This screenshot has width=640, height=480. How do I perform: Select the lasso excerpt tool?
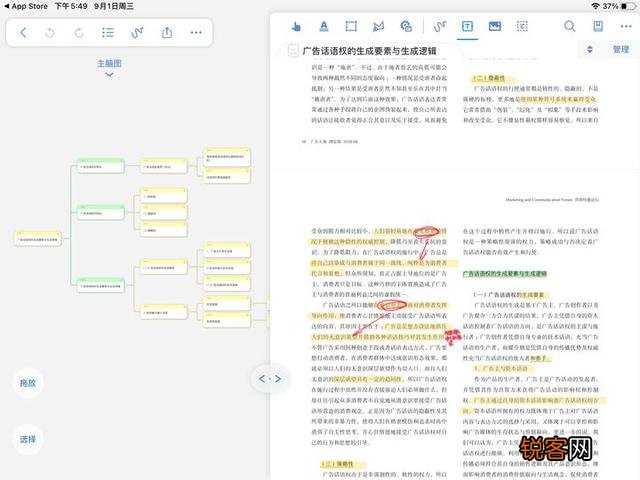(x=378, y=27)
